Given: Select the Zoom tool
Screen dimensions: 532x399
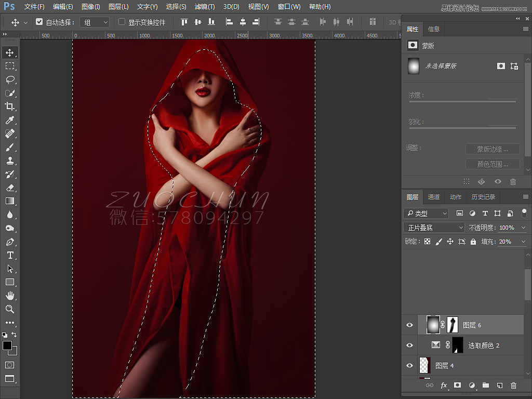Looking at the screenshot, I should point(10,309).
